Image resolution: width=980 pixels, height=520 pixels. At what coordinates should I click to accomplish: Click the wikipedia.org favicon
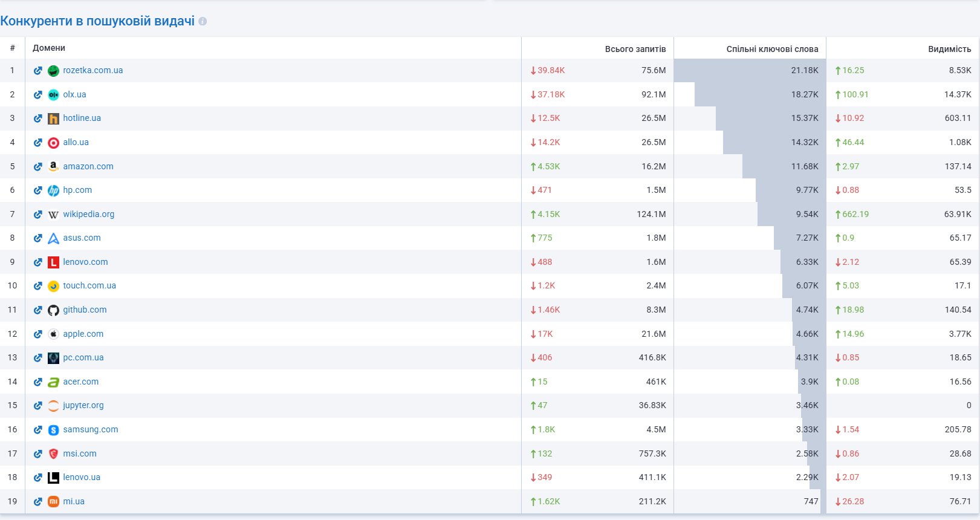pyautogui.click(x=53, y=215)
